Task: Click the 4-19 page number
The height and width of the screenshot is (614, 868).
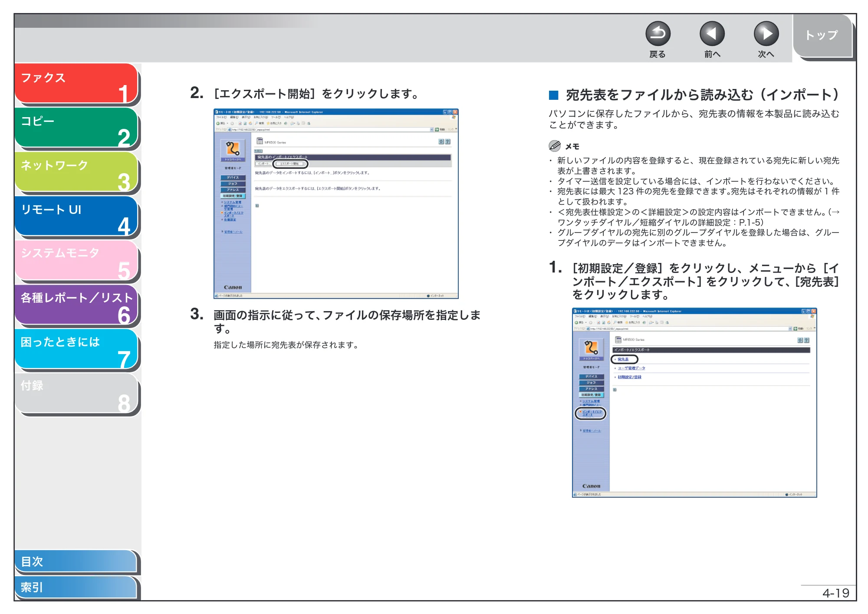Action: click(x=836, y=593)
